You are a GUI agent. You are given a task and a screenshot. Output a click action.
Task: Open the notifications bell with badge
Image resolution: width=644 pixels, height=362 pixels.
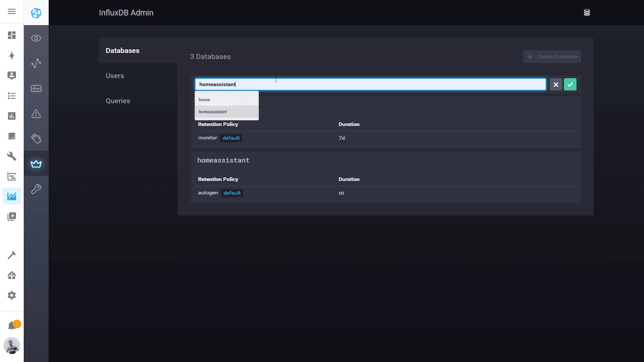tap(12, 324)
